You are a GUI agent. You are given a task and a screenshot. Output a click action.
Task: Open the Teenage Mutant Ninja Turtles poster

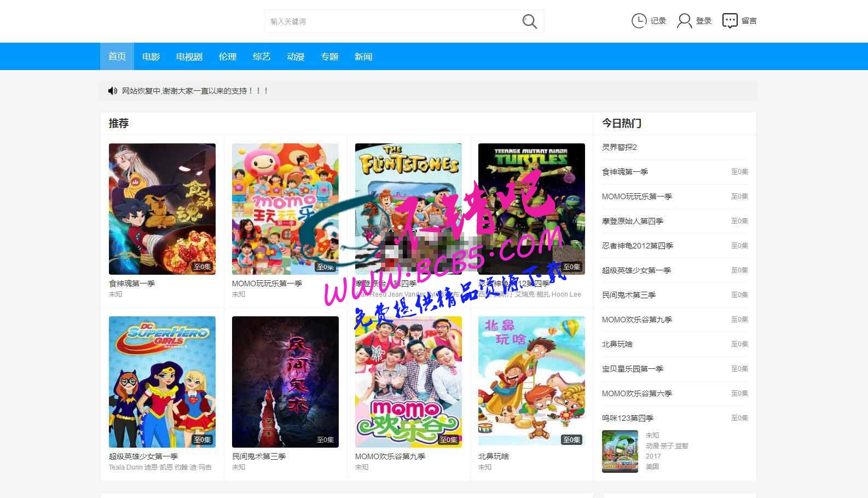[x=531, y=209]
